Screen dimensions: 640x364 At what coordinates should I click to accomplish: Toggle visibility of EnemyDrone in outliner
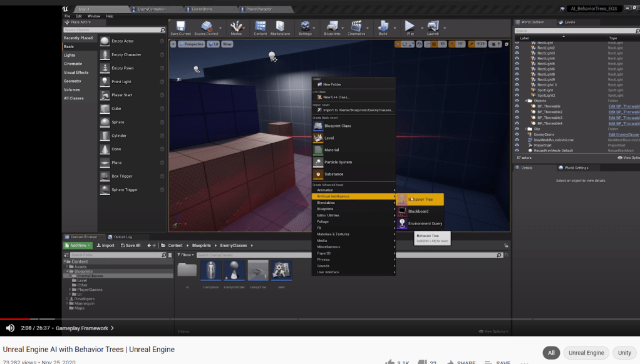517,134
